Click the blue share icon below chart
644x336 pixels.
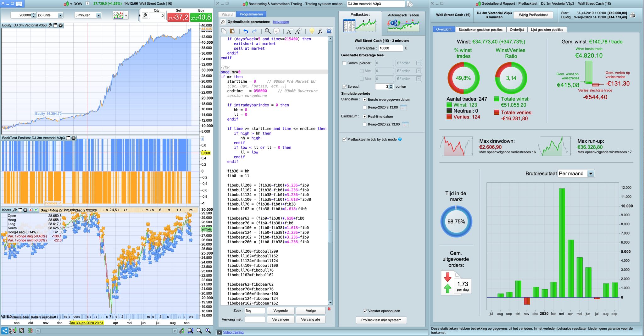tap(5, 331)
